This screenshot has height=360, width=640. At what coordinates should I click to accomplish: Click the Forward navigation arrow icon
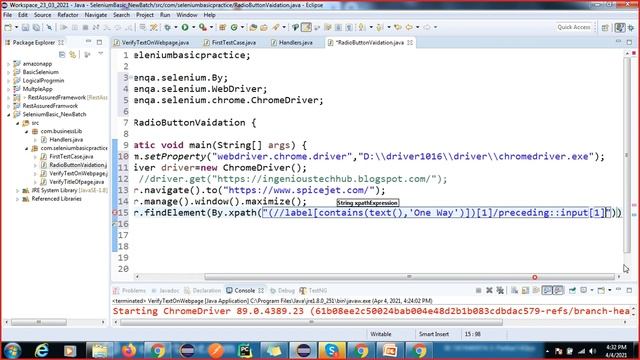pyautogui.click(x=427, y=27)
